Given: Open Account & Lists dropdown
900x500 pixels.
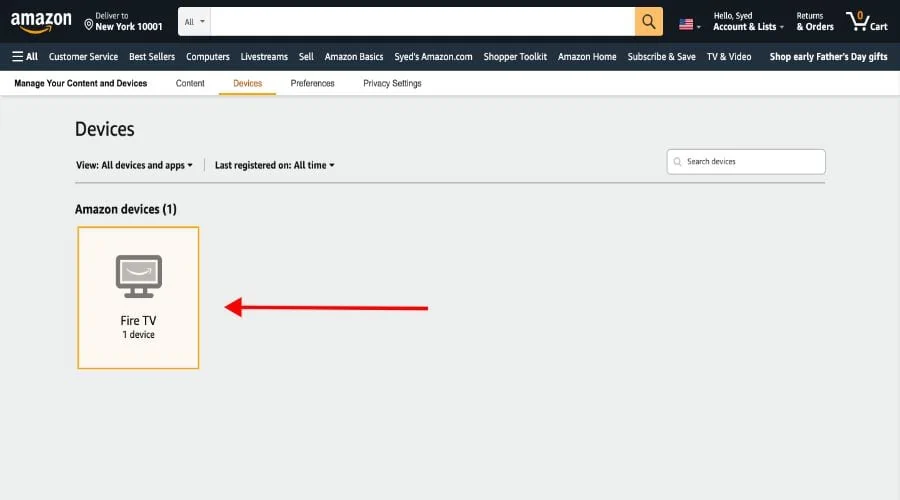Looking at the screenshot, I should pos(748,21).
